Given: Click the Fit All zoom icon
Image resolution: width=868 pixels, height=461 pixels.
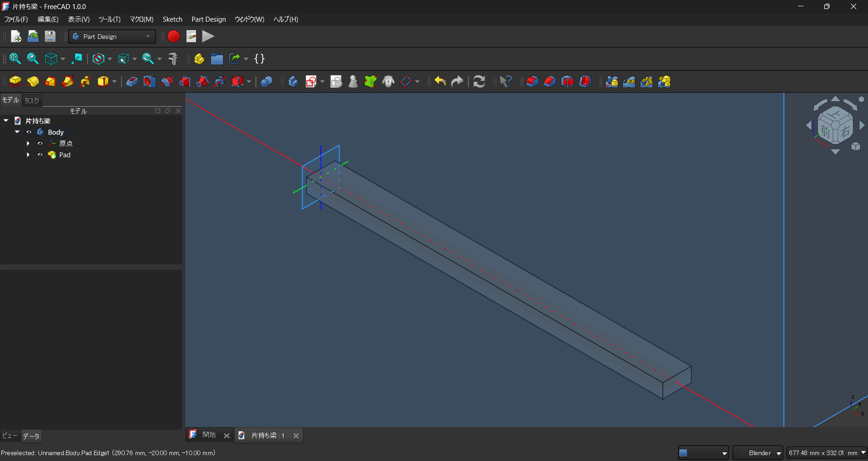Looking at the screenshot, I should point(15,59).
